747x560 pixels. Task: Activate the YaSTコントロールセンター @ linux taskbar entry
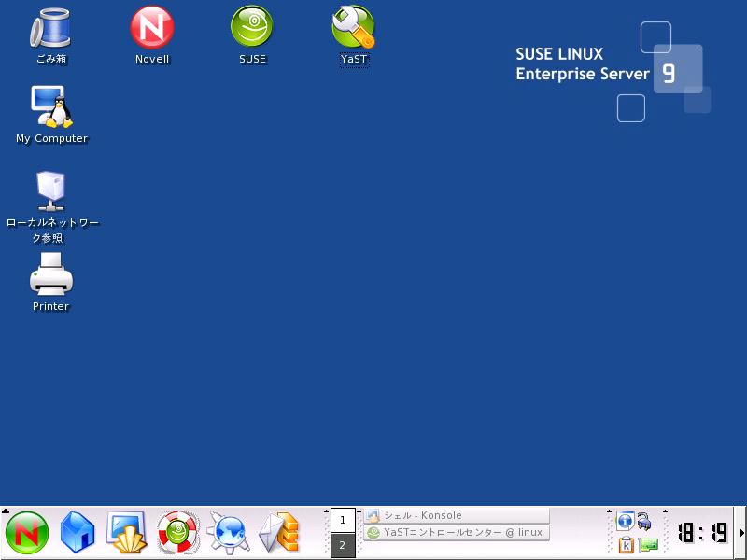click(457, 532)
